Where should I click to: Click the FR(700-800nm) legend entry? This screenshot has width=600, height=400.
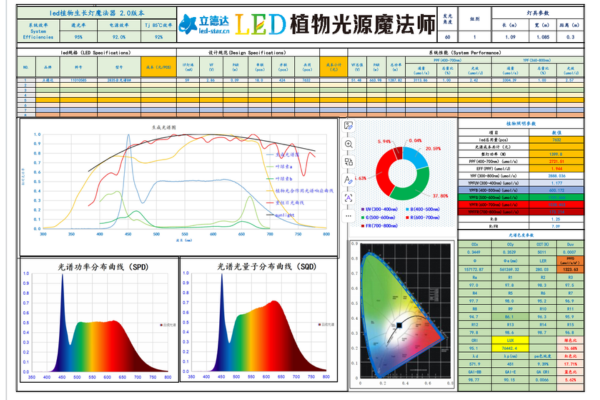(x=379, y=226)
